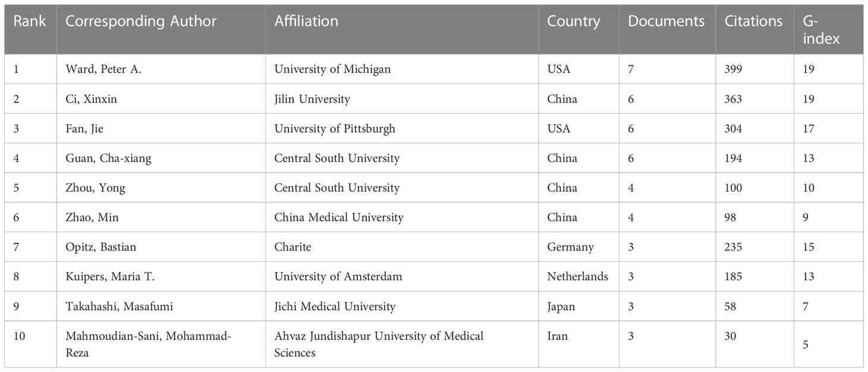Image resolution: width=868 pixels, height=372 pixels.
Task: Click the University of Michigan cell
Action: (x=332, y=69)
